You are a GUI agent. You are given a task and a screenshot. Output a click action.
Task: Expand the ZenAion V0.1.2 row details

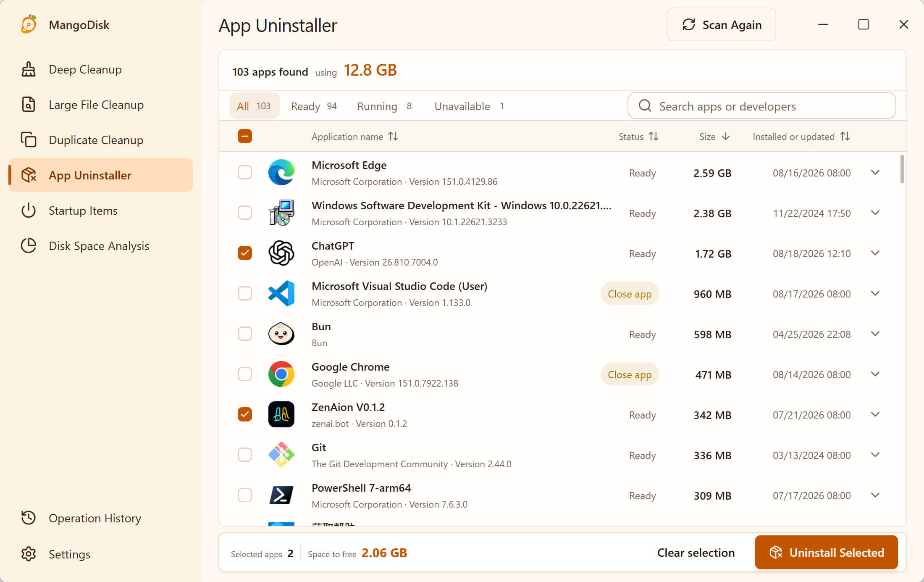click(875, 414)
